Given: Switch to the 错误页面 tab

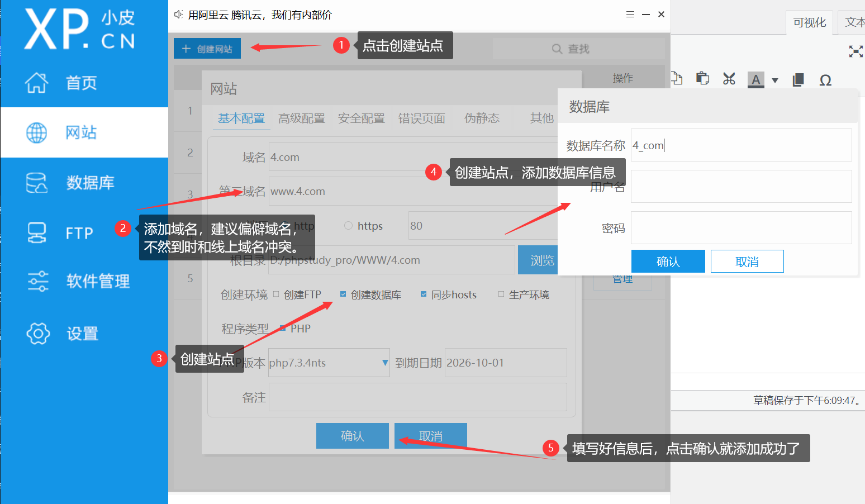Looking at the screenshot, I should point(422,118).
